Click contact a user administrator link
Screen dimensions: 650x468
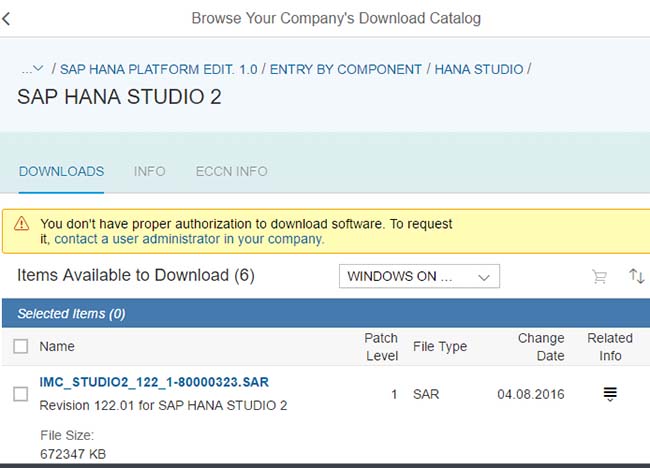point(189,239)
